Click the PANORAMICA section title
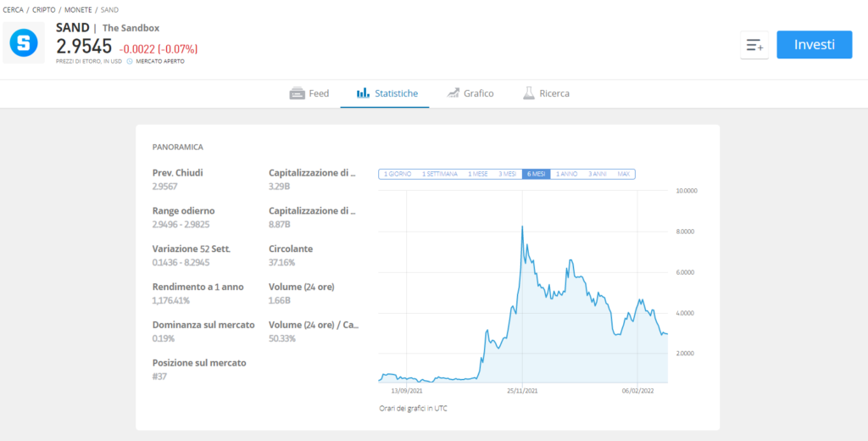This screenshot has width=868, height=441. point(178,148)
